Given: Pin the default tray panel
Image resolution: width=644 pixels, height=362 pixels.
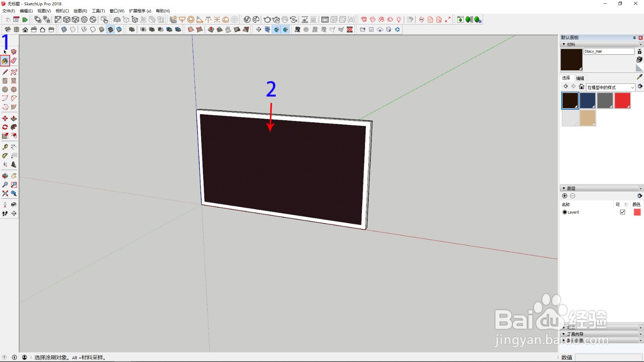Looking at the screenshot, I should [634, 37].
